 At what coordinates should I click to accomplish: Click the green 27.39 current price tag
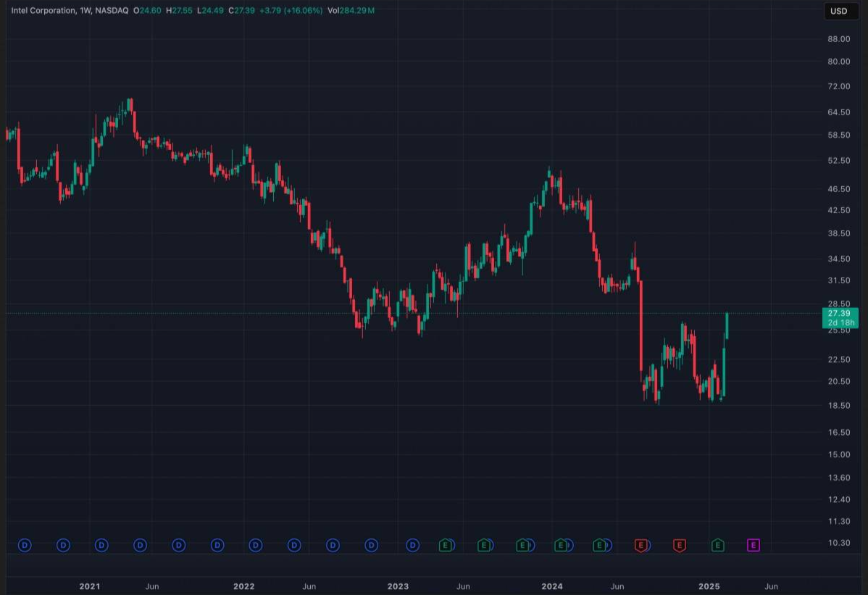[x=839, y=313]
